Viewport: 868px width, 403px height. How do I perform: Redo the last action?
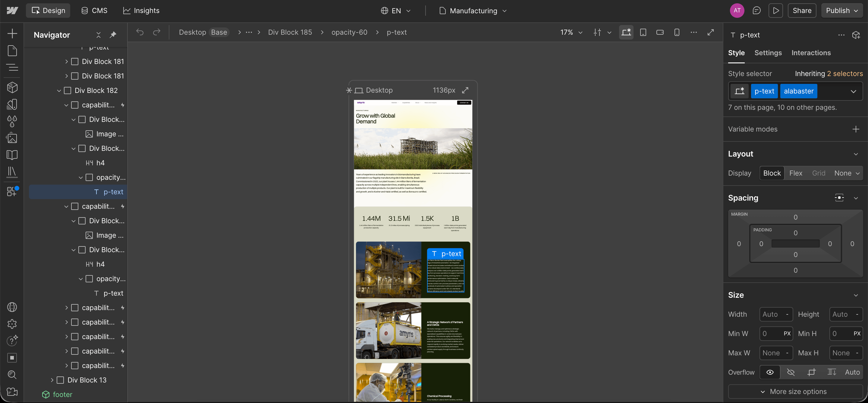click(x=157, y=32)
